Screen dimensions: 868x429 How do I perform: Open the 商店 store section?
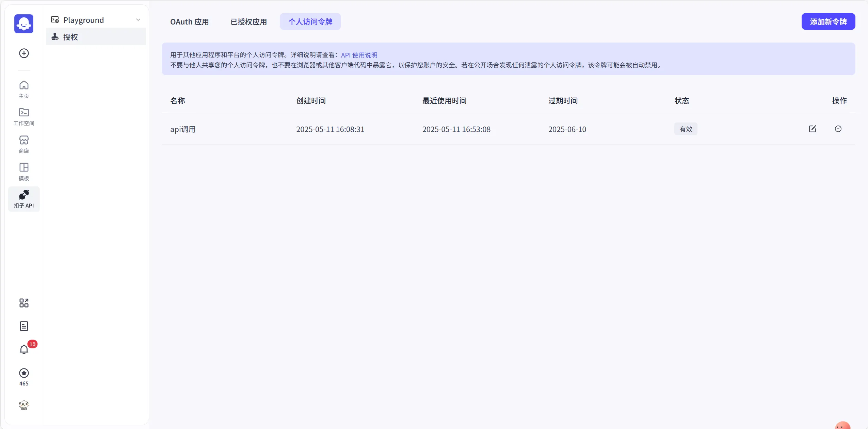point(23,144)
